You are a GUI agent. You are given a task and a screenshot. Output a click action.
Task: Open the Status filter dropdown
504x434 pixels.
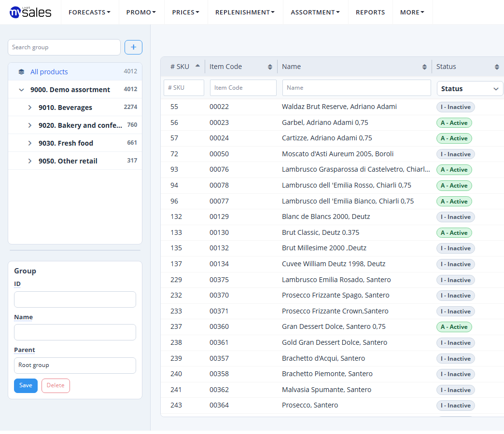(470, 89)
